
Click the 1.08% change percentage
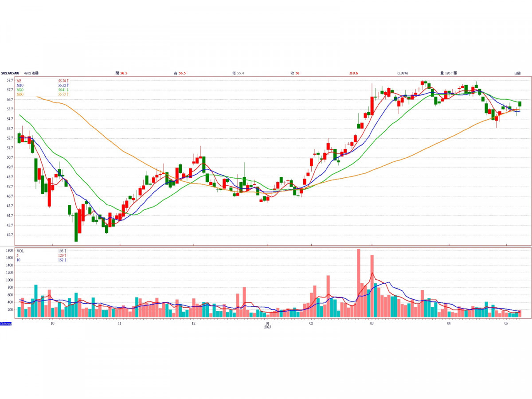402,73
